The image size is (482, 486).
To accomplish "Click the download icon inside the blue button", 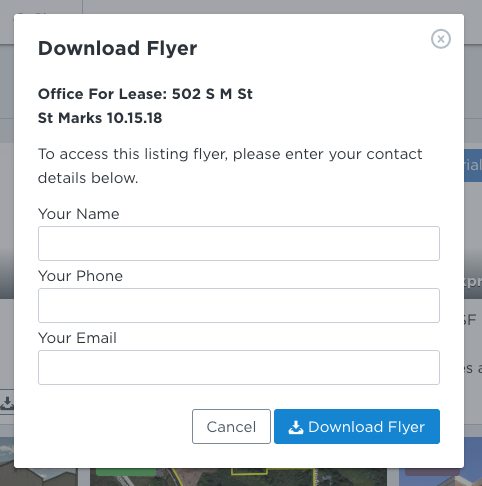I will tap(296, 427).
